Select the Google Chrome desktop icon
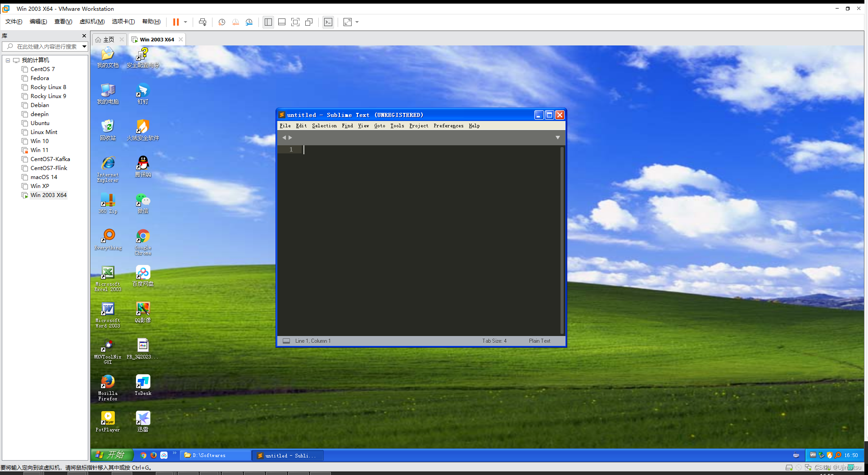This screenshot has height=475, width=868. pyautogui.click(x=143, y=242)
